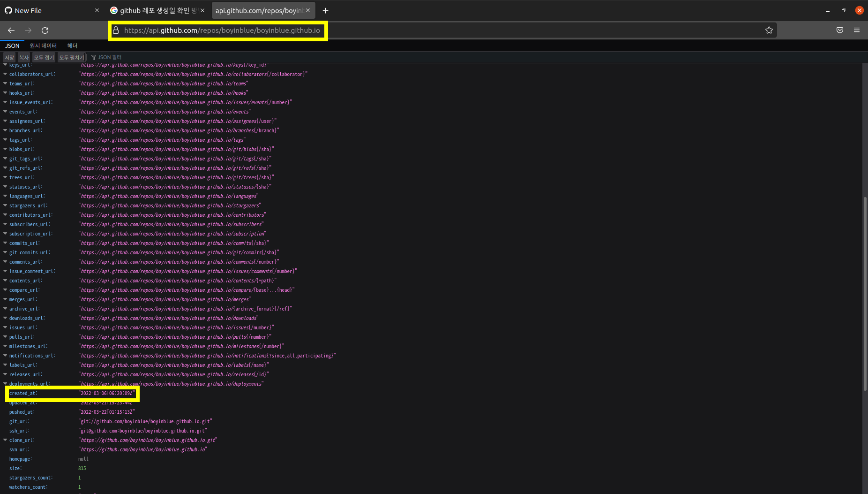
Task: Open the tags_url link value
Action: coord(162,140)
